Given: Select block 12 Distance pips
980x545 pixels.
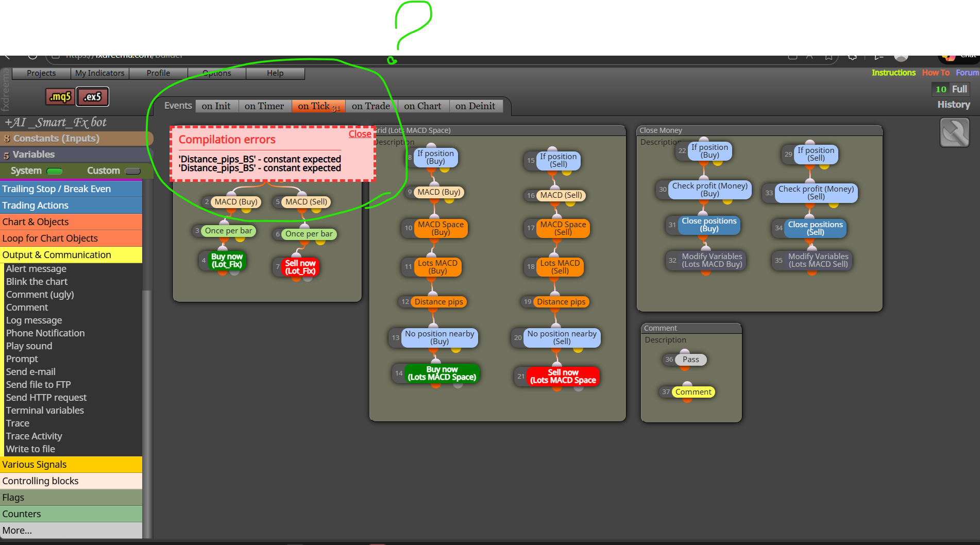Looking at the screenshot, I should click(438, 302).
